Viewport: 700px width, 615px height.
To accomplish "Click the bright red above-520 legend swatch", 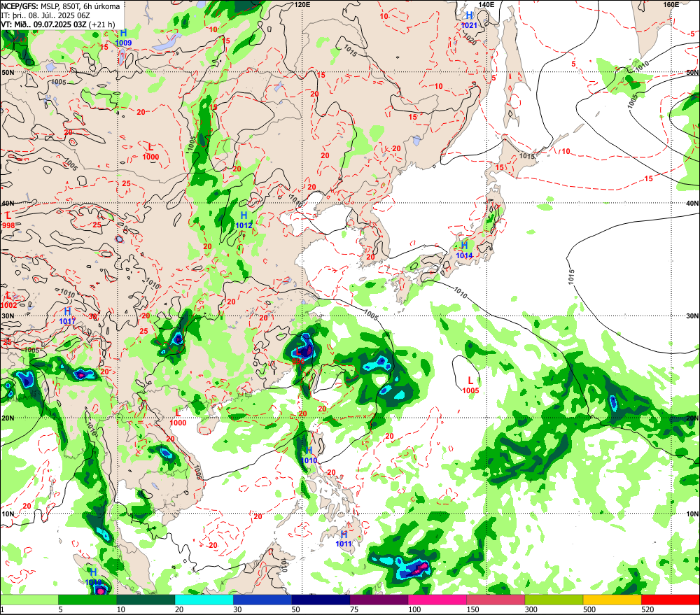I will (671, 600).
